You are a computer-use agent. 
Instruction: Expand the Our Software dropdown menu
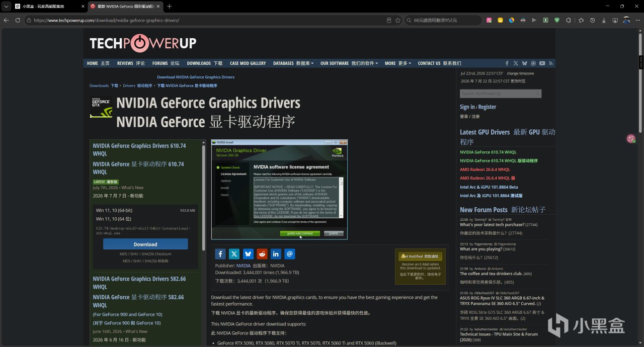pyautogui.click(x=350, y=63)
